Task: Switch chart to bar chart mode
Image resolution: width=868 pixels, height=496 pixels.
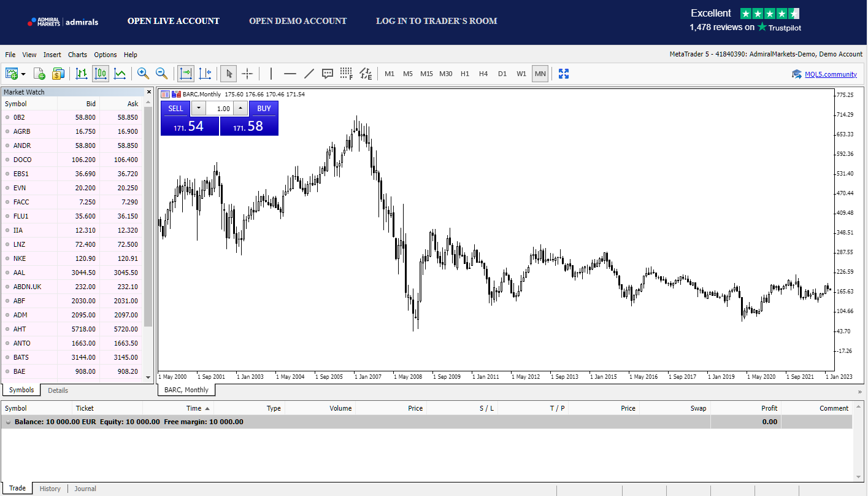Action: [82, 74]
